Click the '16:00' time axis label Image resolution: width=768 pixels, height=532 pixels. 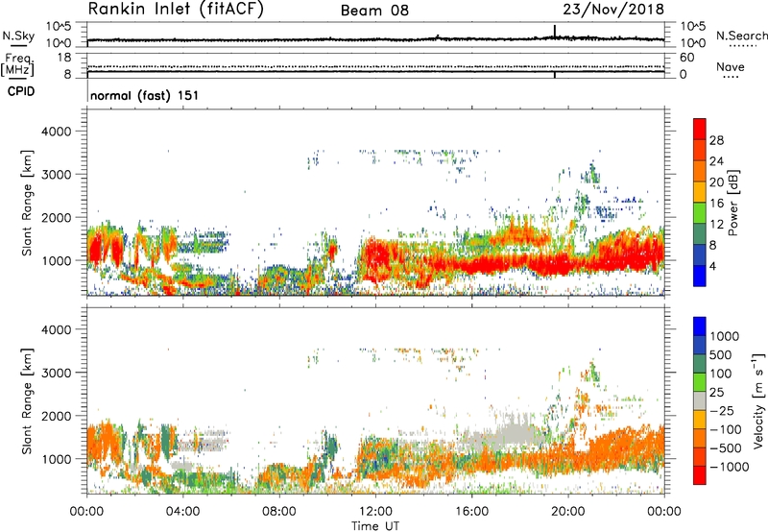471,512
